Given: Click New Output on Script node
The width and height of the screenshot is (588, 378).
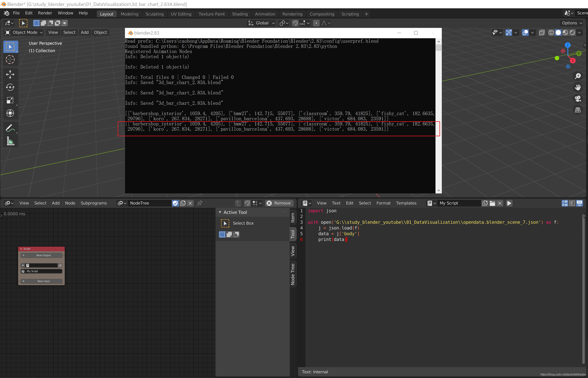Looking at the screenshot, I should pos(43,255).
